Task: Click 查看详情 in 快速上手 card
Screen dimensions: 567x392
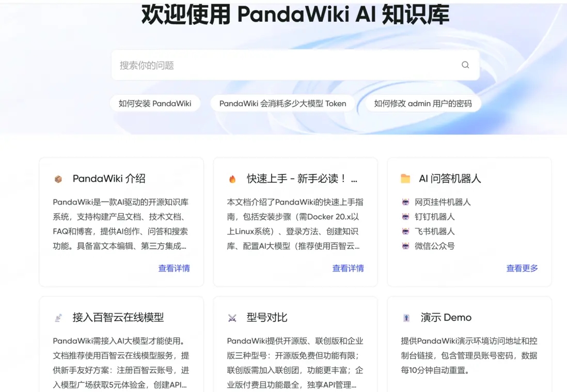Action: 348,268
